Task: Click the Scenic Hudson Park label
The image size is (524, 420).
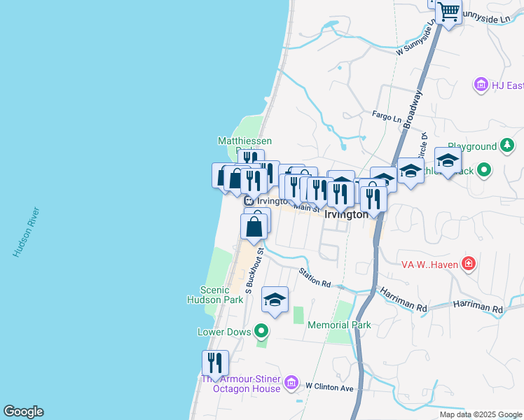Action: click(222, 295)
